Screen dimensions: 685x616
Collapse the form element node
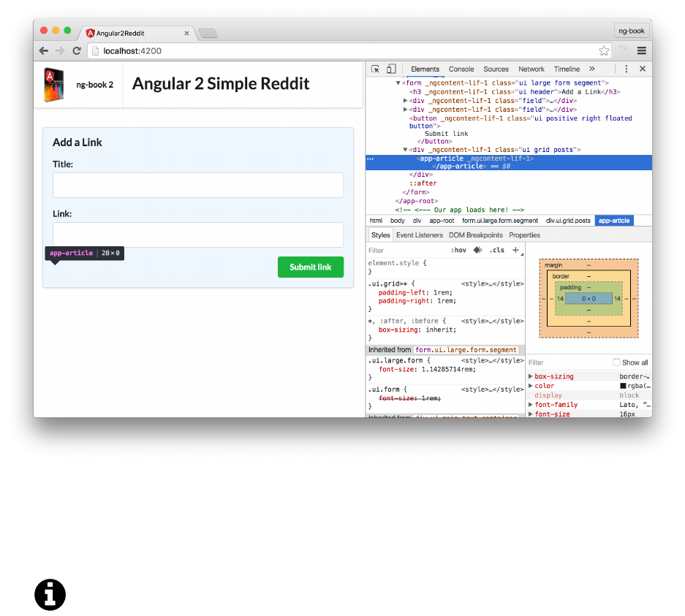(x=398, y=83)
